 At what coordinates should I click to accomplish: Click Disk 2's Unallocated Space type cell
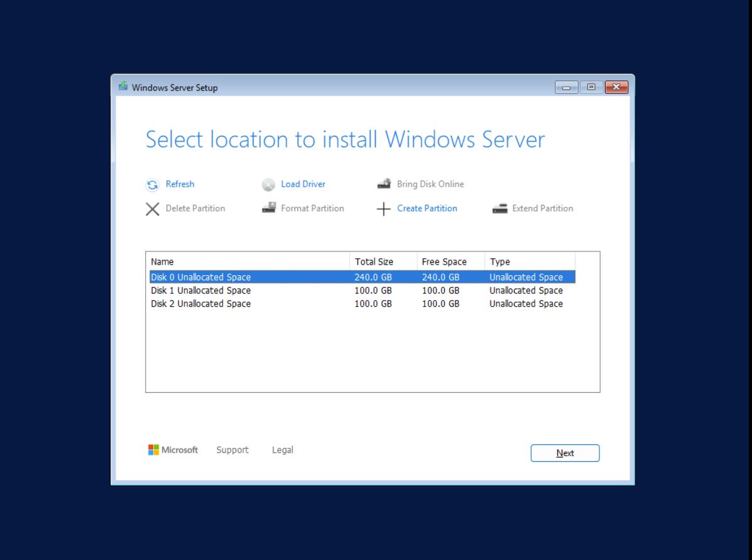click(526, 304)
